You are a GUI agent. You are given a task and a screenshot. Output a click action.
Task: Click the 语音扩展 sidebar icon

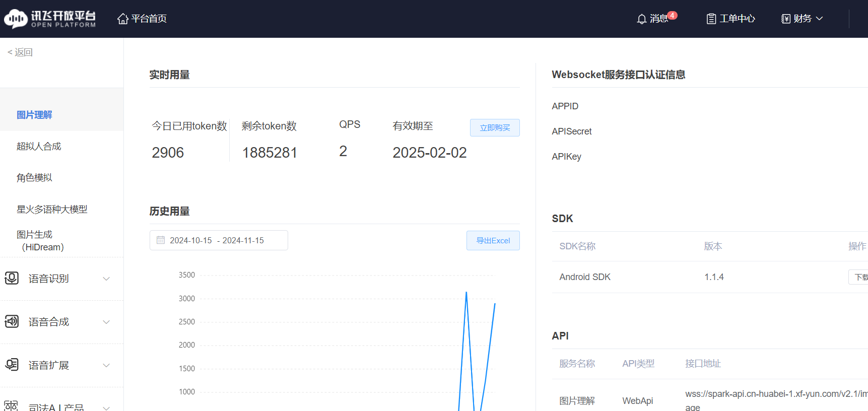(12, 365)
